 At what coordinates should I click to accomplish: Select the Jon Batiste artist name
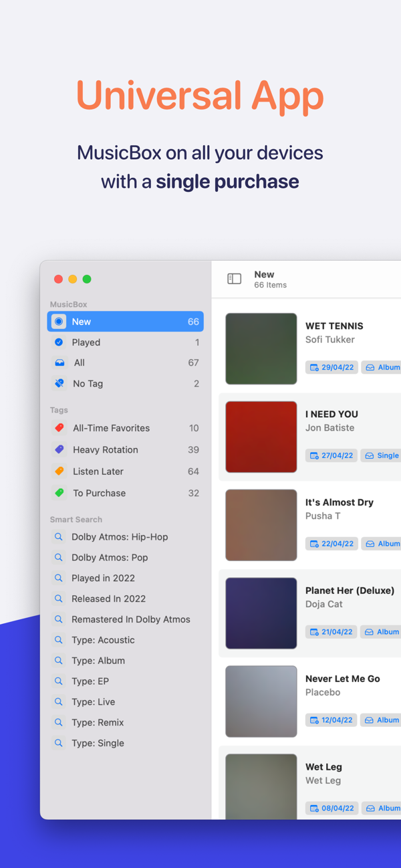(330, 428)
